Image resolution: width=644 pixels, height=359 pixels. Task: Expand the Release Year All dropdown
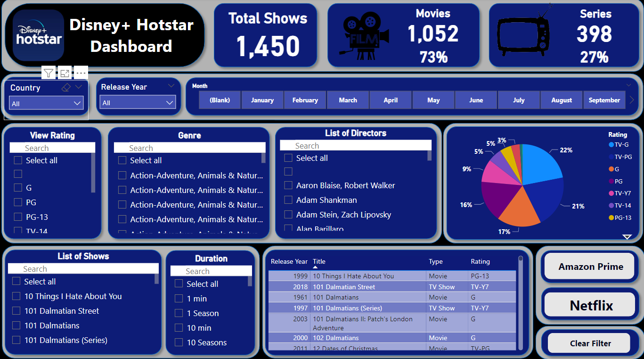click(138, 102)
